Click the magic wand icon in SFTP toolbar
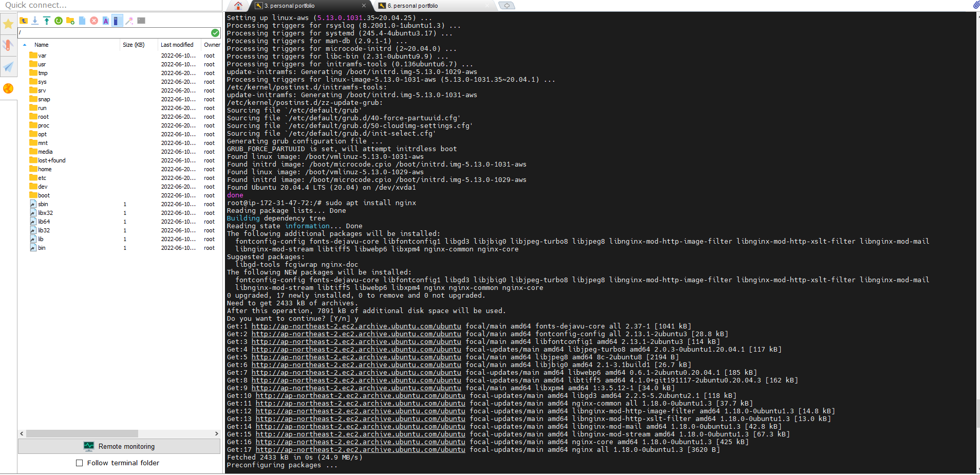This screenshot has height=475, width=980. tap(129, 21)
